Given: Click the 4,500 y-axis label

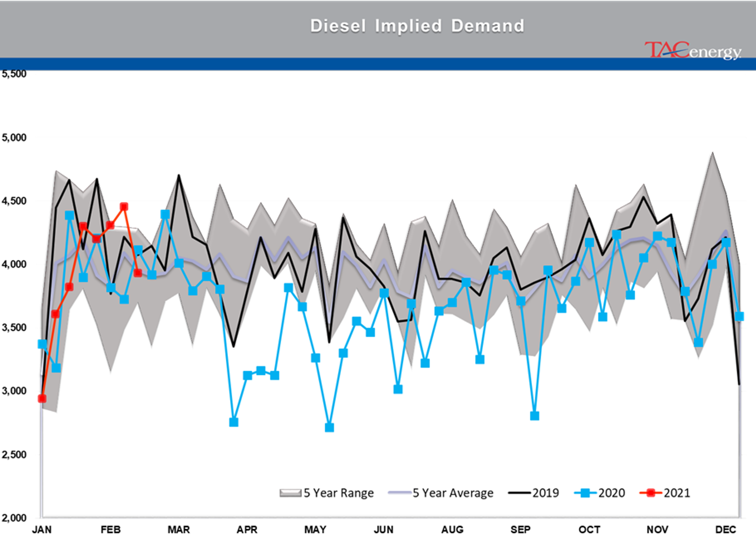Looking at the screenshot, I should click(14, 201).
